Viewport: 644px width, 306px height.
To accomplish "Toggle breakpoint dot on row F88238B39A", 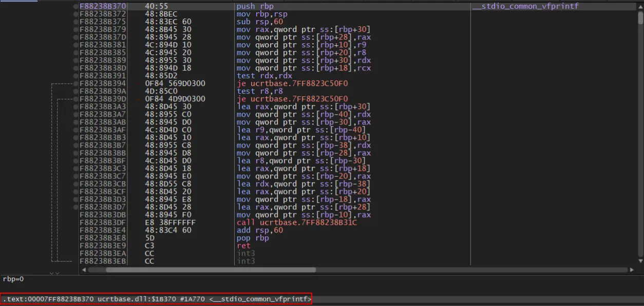I will (76, 91).
